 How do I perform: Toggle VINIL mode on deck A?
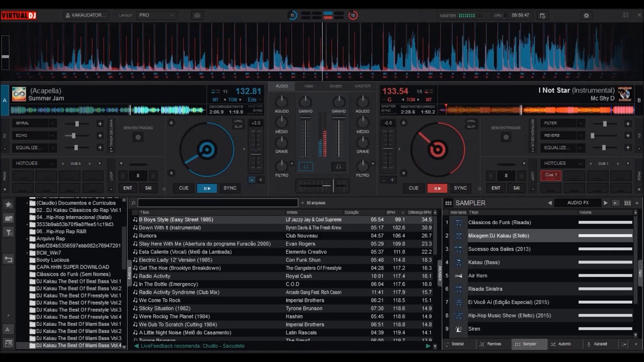[238, 121]
